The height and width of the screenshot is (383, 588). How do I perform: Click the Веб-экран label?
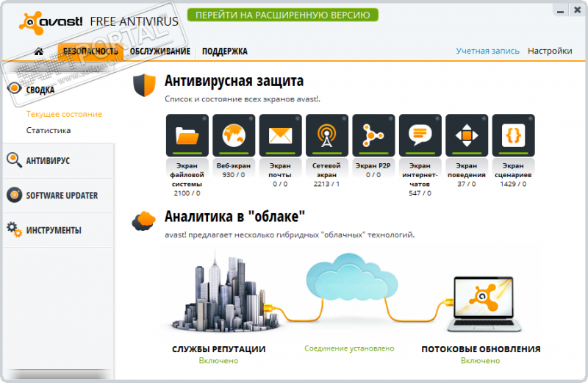coord(234,165)
